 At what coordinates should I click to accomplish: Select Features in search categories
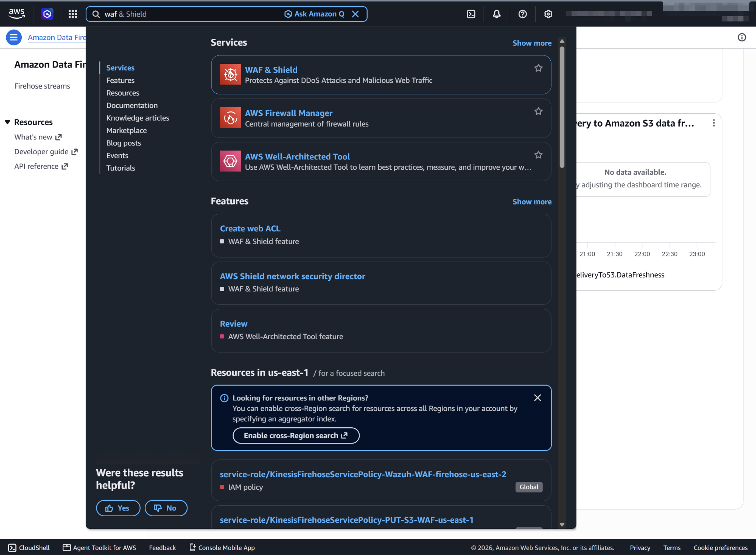(x=120, y=80)
